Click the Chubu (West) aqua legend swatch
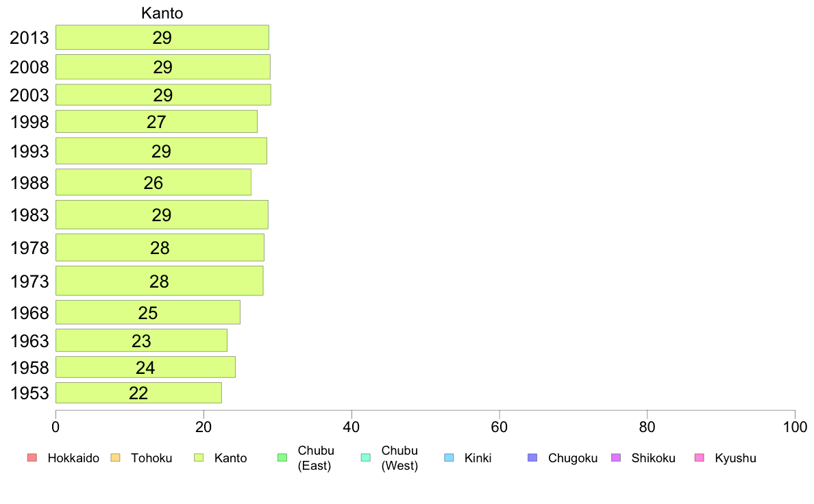This screenshot has width=814, height=504. (365, 458)
